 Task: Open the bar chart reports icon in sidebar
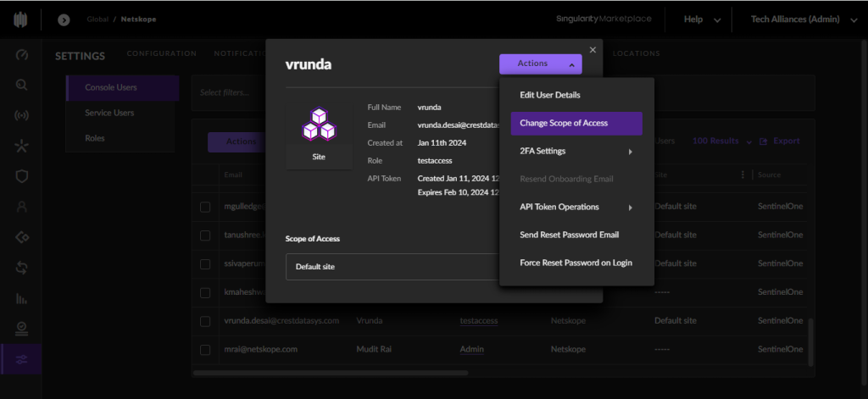pyautogui.click(x=21, y=299)
